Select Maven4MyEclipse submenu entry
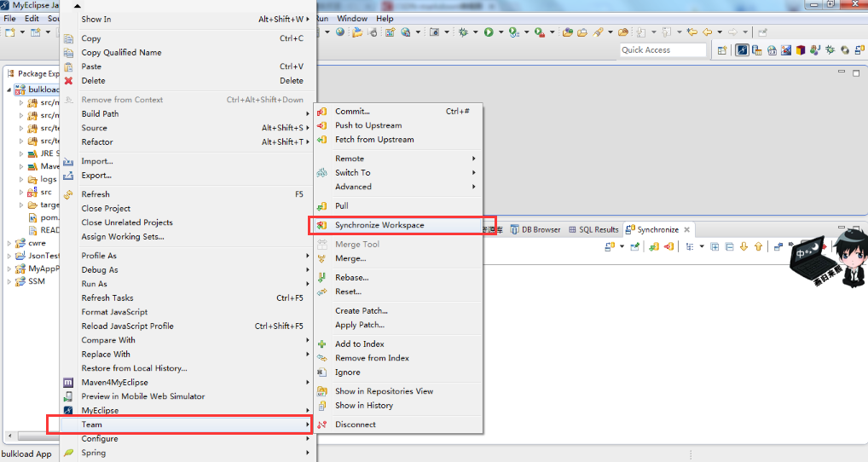This screenshot has width=868, height=462. click(x=186, y=383)
